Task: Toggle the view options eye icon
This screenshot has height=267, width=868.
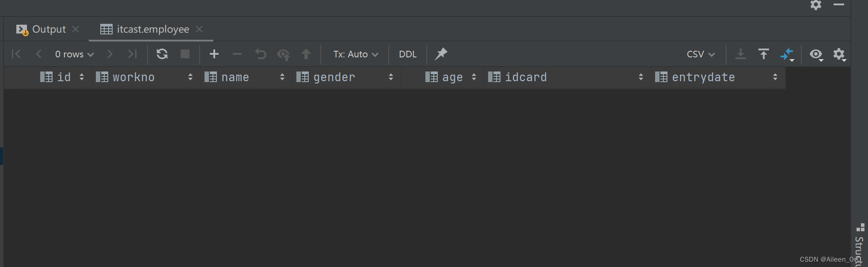Action: point(816,54)
